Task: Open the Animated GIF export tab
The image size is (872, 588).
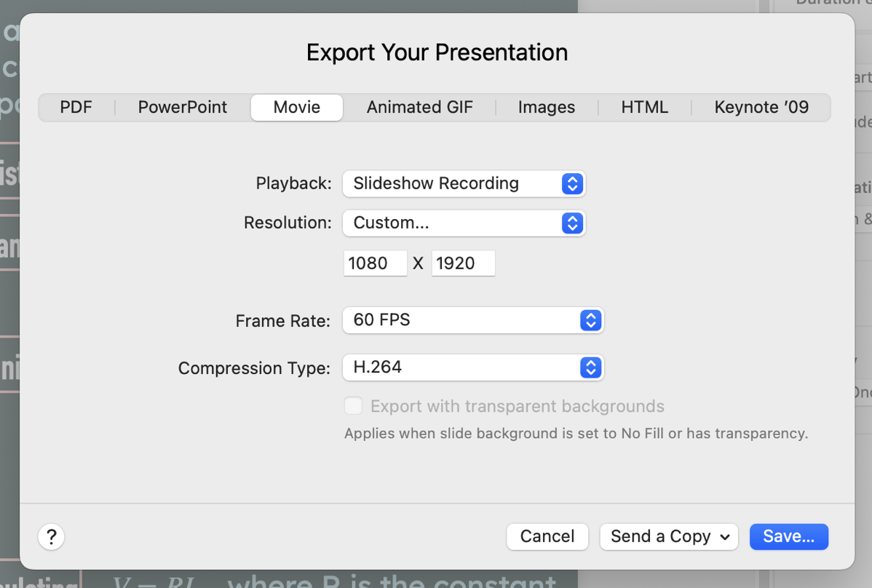Action: point(419,108)
